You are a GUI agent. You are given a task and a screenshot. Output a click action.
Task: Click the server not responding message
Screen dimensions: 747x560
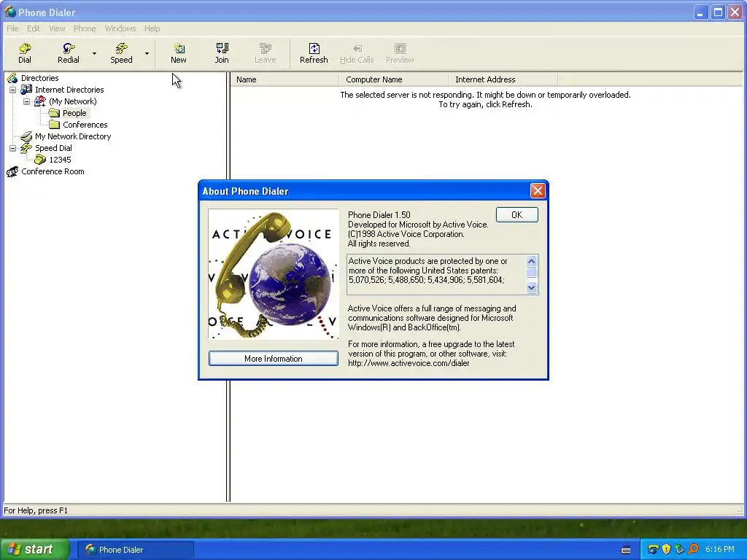pos(485,99)
